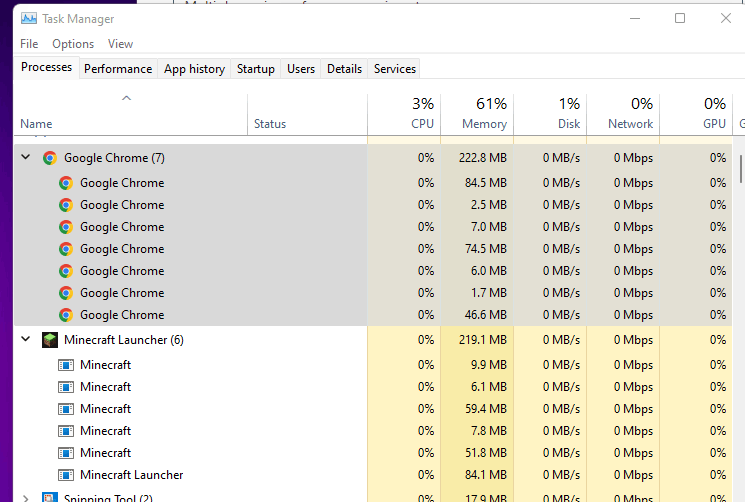This screenshot has width=745, height=502.
Task: Switch to the App history tab
Action: click(x=194, y=69)
